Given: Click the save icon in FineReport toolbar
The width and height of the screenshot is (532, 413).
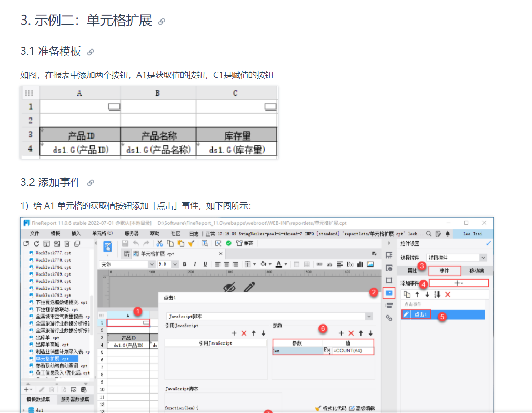Looking at the screenshot, I should [x=125, y=243].
